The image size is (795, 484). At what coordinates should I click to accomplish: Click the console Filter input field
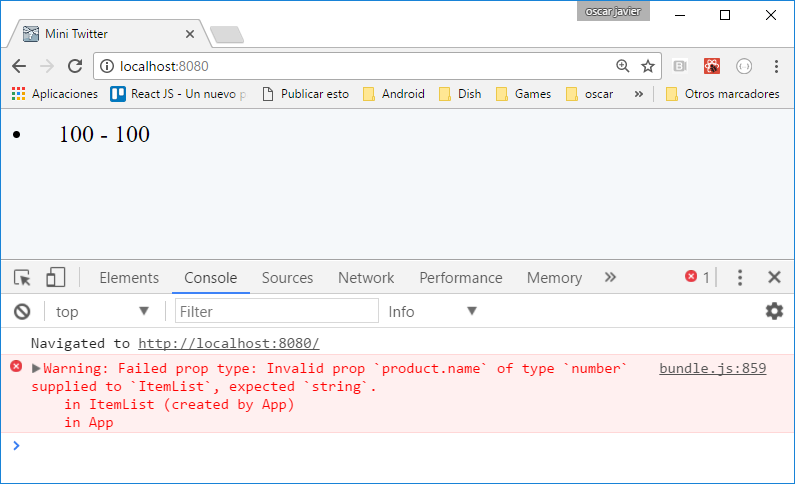pyautogui.click(x=276, y=311)
